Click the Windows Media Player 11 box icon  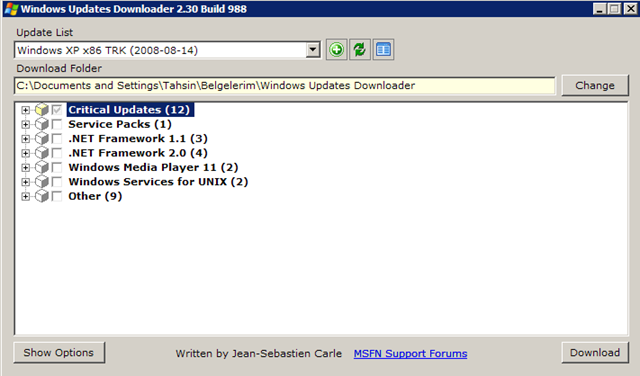point(42,167)
